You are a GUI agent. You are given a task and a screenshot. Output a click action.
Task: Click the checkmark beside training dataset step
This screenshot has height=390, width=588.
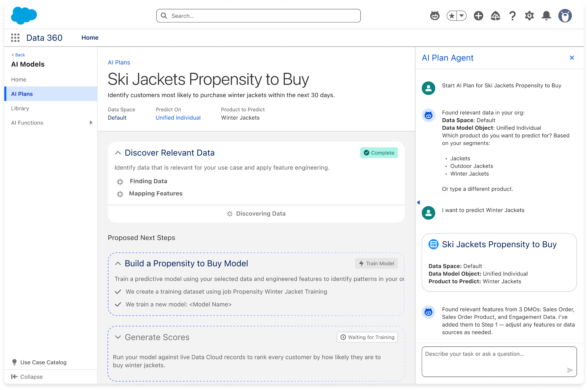point(118,292)
